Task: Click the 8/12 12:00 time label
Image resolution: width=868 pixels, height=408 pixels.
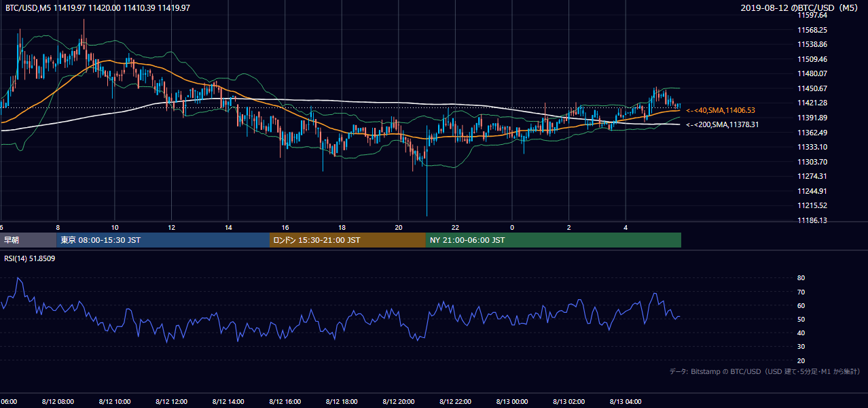Action: point(171,402)
